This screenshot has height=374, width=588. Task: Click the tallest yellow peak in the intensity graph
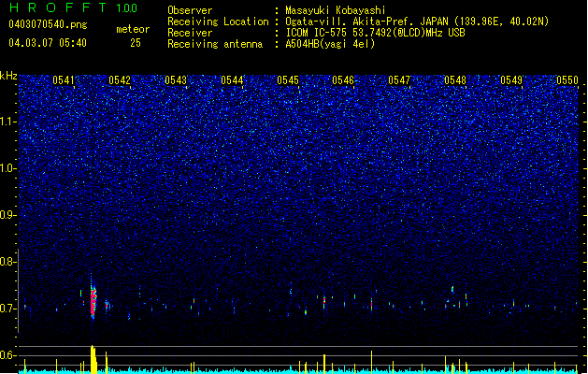pyautogui.click(x=93, y=359)
